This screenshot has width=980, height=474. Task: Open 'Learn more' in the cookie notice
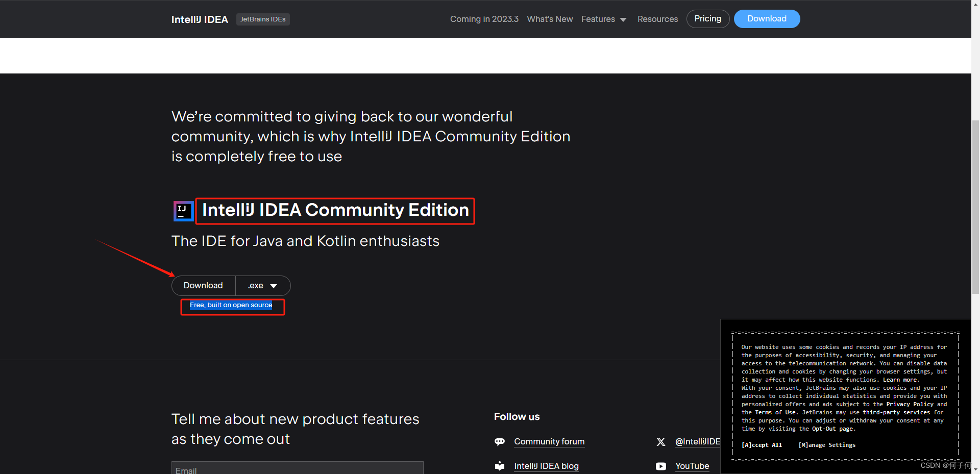900,380
